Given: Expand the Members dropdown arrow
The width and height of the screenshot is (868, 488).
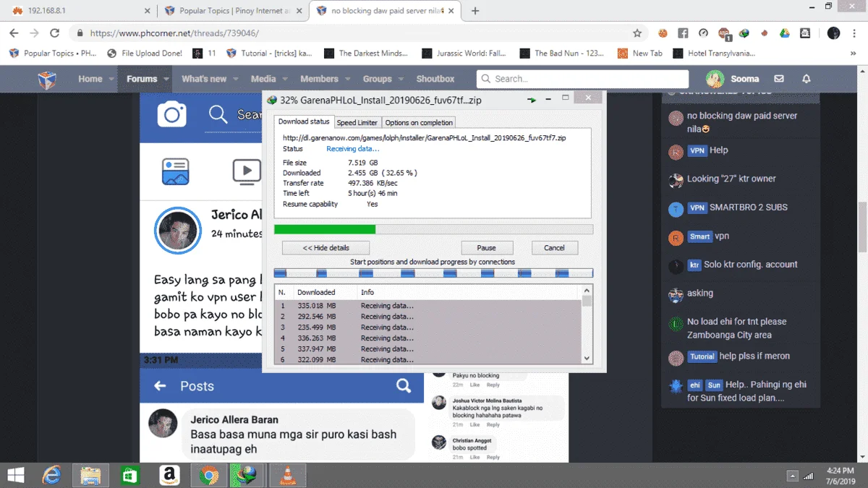Looking at the screenshot, I should [x=347, y=80].
